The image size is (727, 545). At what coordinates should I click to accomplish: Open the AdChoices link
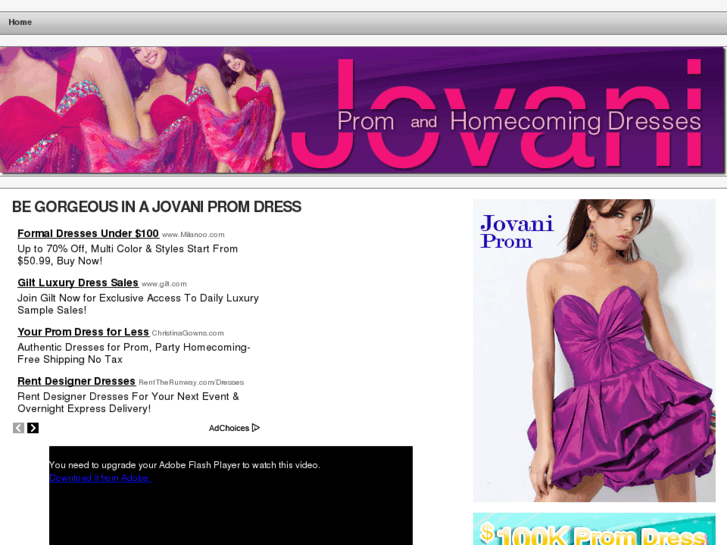tap(229, 428)
